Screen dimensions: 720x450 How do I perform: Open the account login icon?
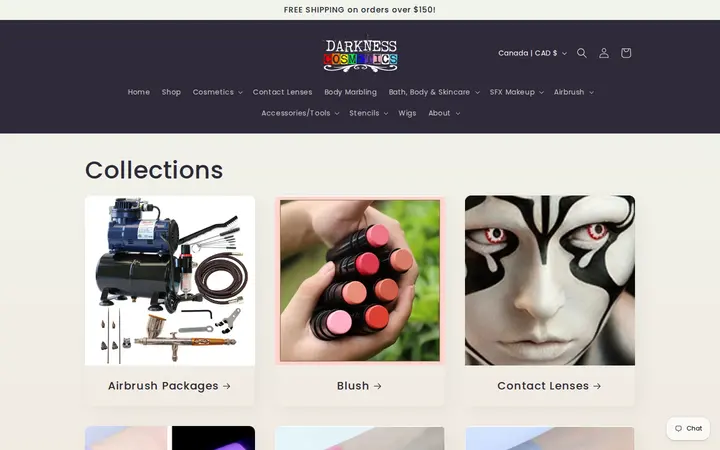604,53
